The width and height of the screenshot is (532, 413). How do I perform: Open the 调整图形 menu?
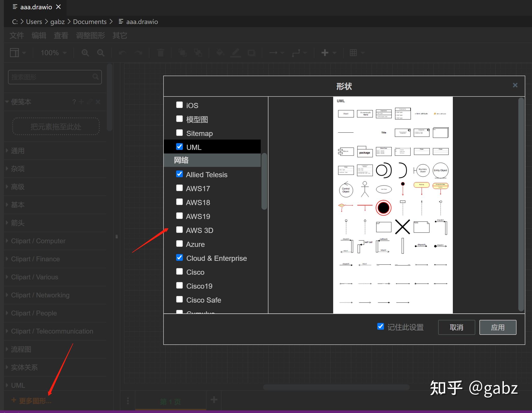coord(90,35)
